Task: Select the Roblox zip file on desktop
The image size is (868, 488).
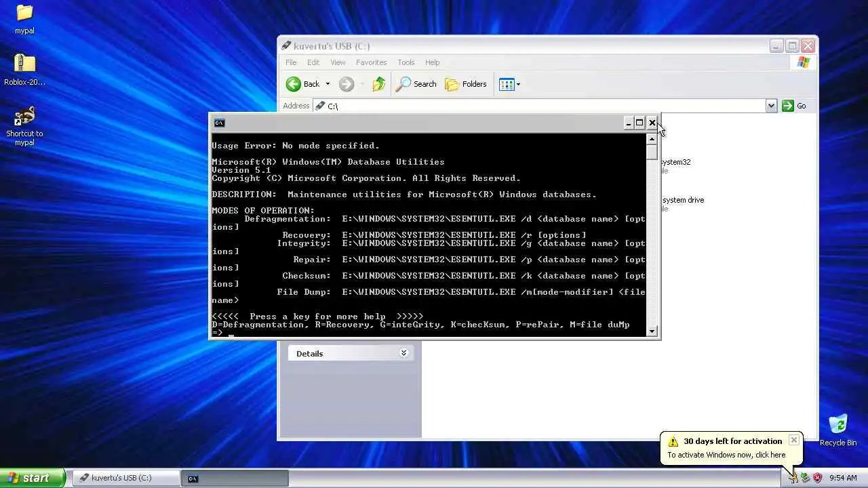Action: click(24, 70)
